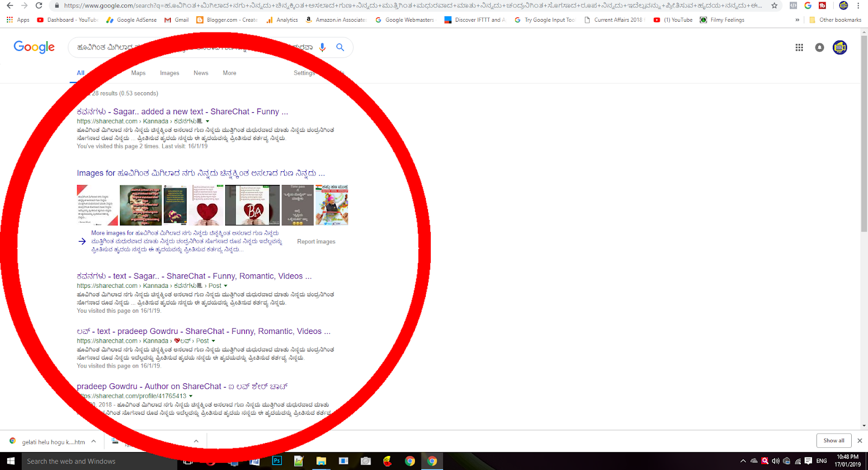Screen dimensions: 868x470
Task: Expand options for gelati helu hogu download
Action: [x=94, y=441]
